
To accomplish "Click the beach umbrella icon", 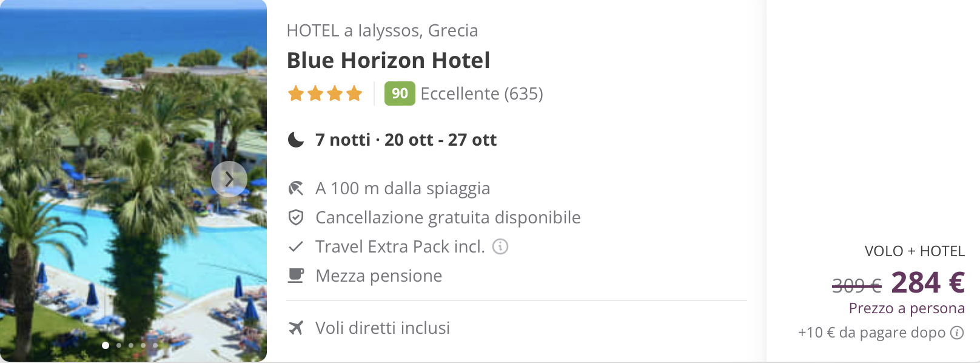I will 295,188.
